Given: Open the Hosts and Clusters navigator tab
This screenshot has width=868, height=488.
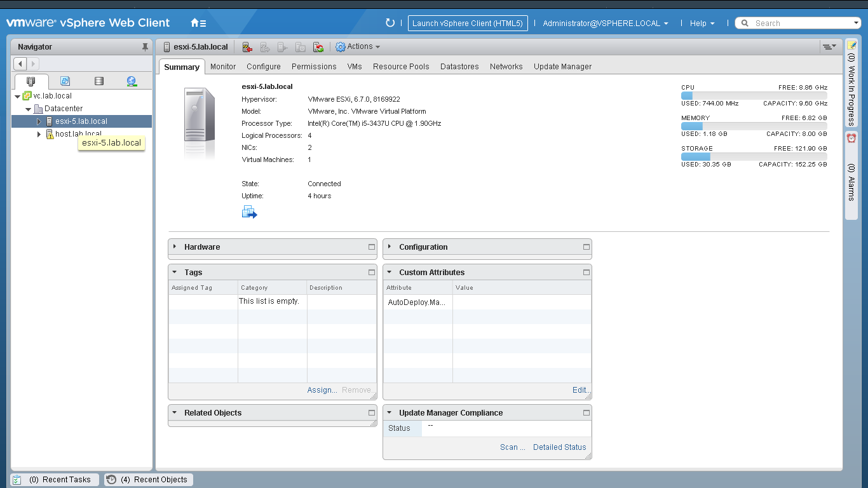Looking at the screenshot, I should [31, 81].
